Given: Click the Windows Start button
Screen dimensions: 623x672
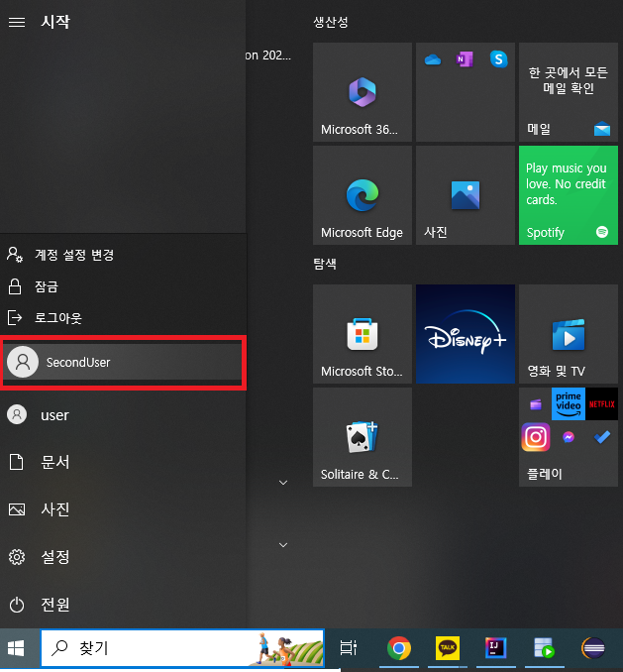Looking at the screenshot, I should pos(16,648).
